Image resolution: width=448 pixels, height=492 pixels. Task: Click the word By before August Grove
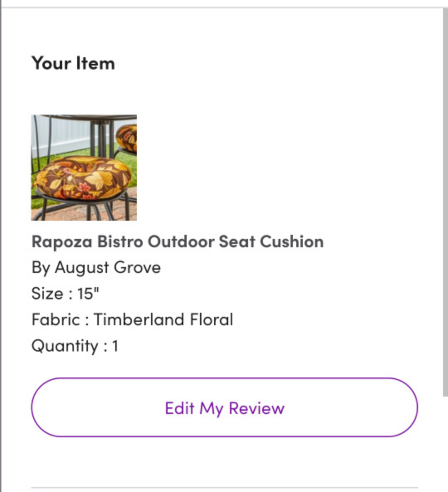click(41, 268)
